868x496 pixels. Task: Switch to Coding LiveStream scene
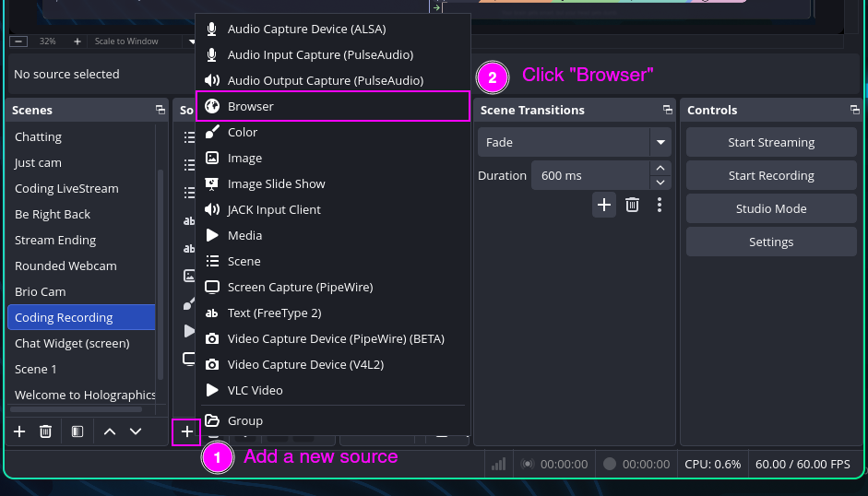(81, 188)
